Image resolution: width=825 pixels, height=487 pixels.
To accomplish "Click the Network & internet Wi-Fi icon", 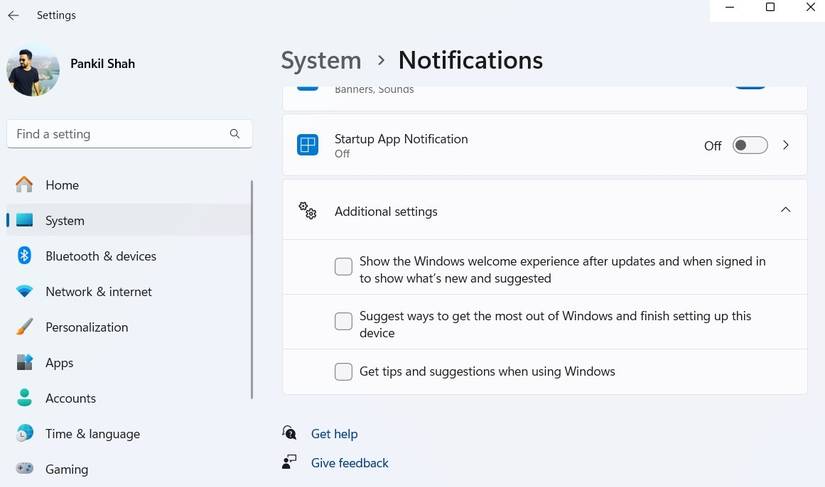I will click(25, 292).
